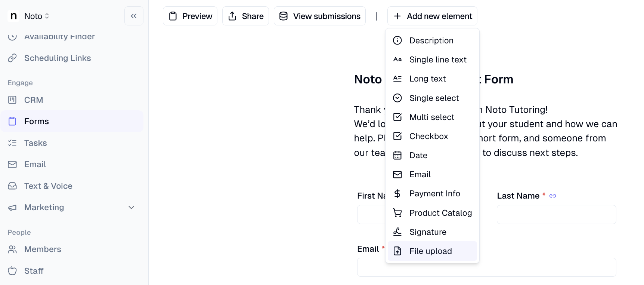Open the Add new element menu

[432, 16]
